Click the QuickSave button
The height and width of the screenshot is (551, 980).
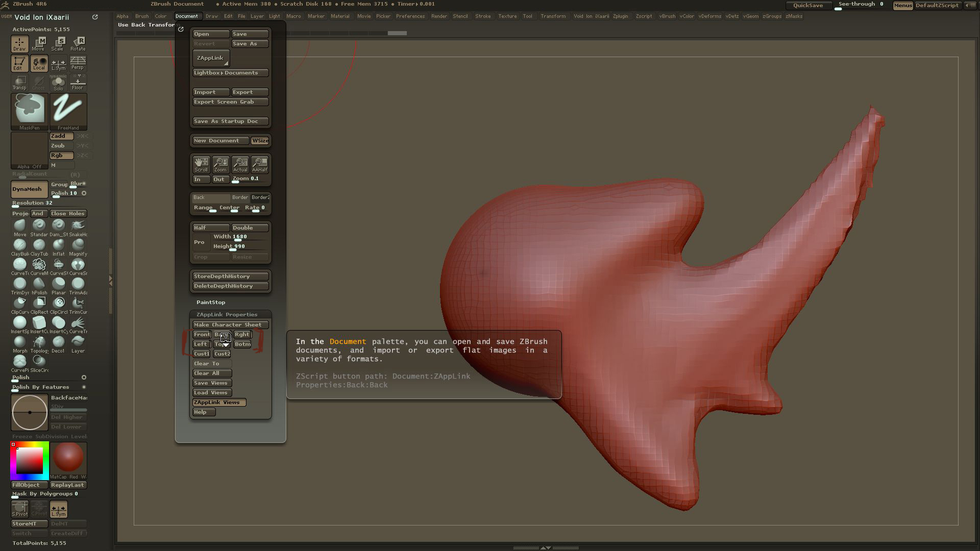[x=808, y=5]
